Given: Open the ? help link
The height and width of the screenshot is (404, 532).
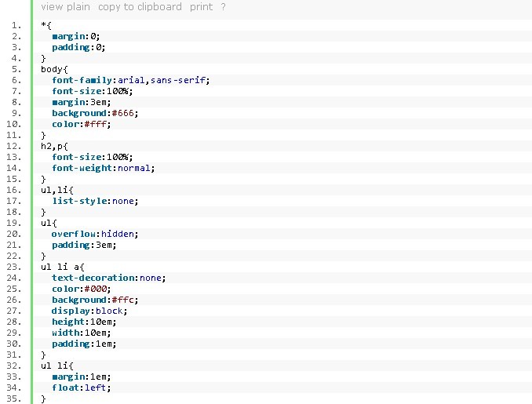Looking at the screenshot, I should [223, 7].
